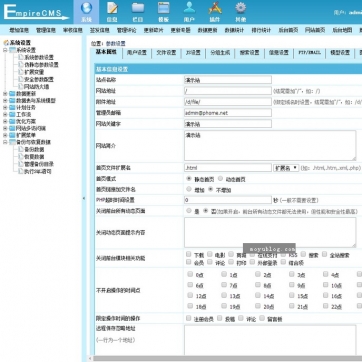Switch to the 搜索设置 tab
This screenshot has width=362, height=362.
click(x=249, y=53)
